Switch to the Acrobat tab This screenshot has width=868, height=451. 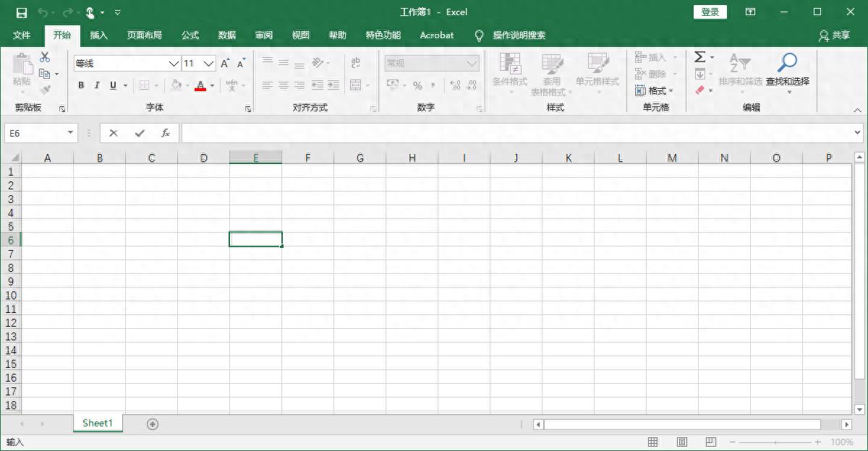coord(437,35)
